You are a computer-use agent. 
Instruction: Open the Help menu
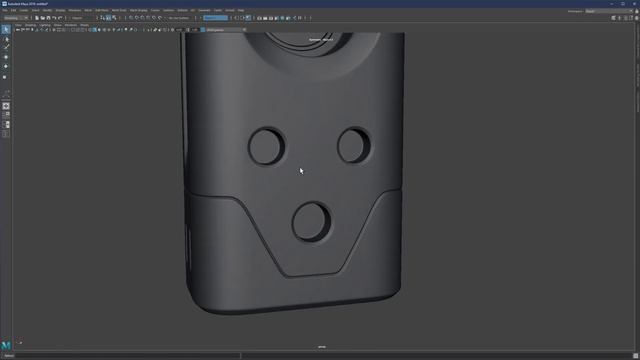pyautogui.click(x=241, y=10)
